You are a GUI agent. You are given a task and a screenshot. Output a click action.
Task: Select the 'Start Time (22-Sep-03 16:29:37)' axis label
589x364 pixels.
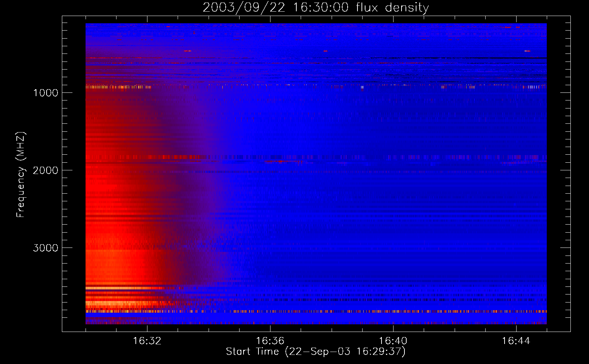coord(316,352)
